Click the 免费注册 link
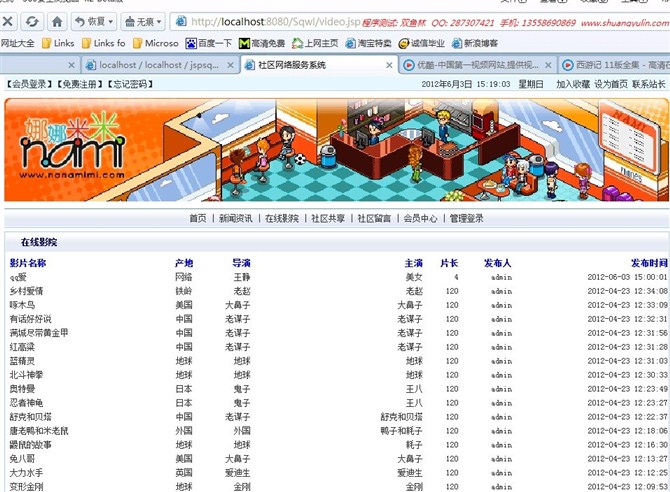The image size is (670, 492). (x=80, y=84)
